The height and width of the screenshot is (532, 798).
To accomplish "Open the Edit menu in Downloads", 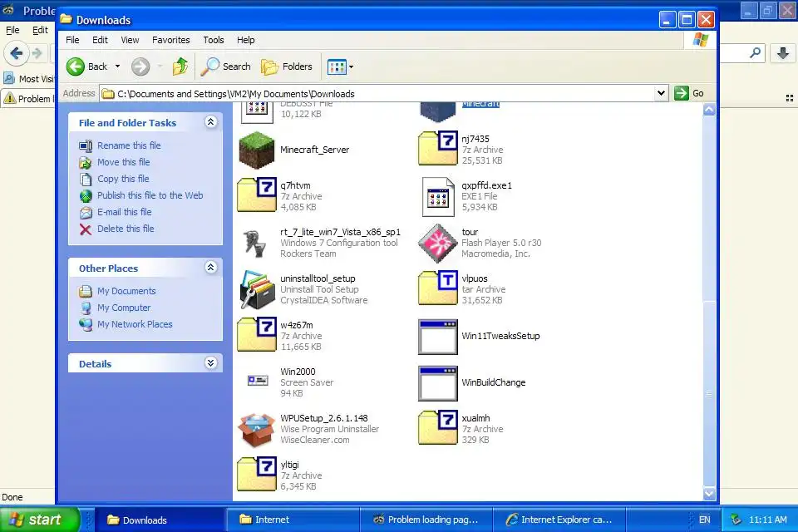I will (x=100, y=40).
